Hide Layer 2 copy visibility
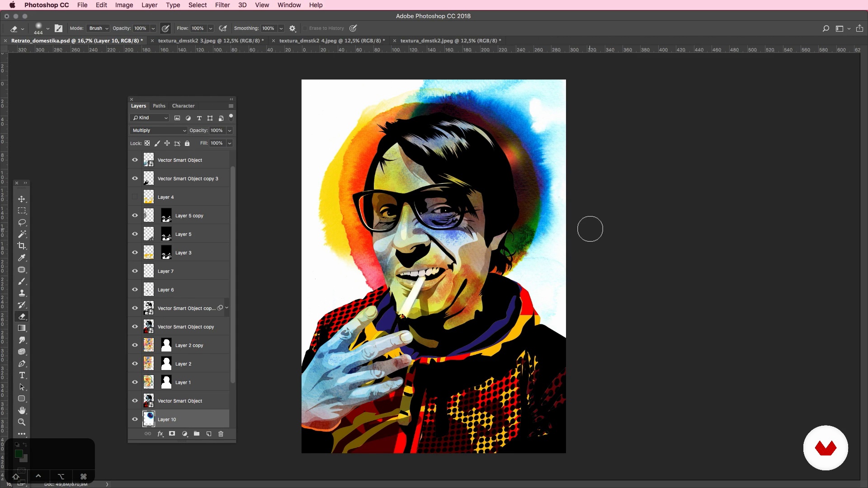Viewport: 868px width, 488px height. (135, 345)
